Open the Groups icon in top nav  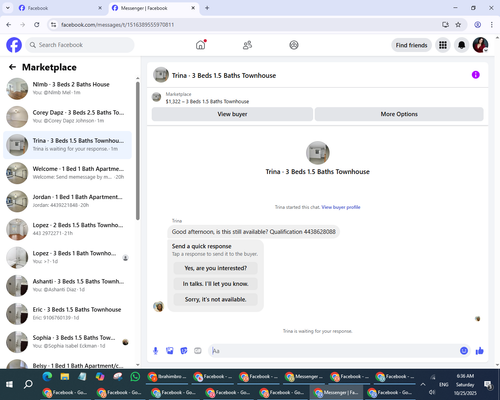(294, 45)
